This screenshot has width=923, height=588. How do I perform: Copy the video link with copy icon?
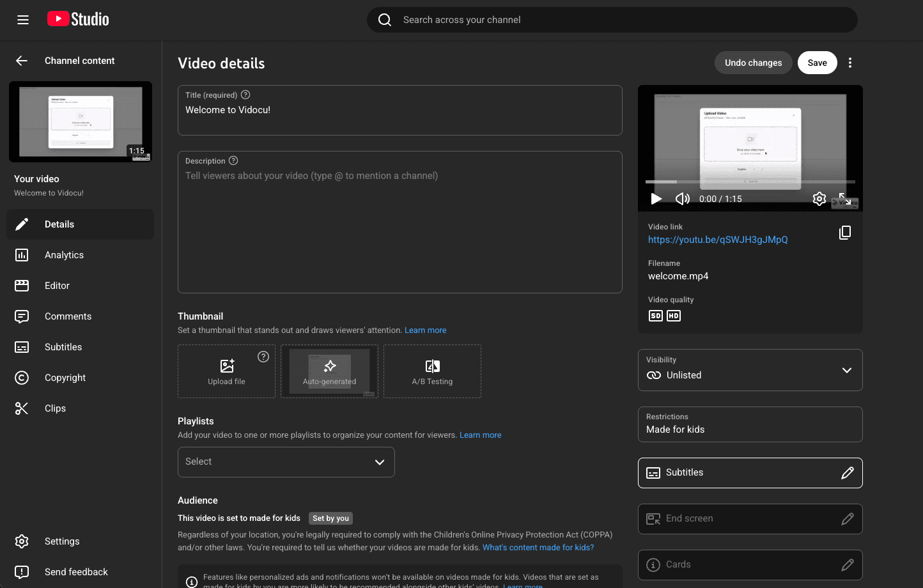click(844, 233)
